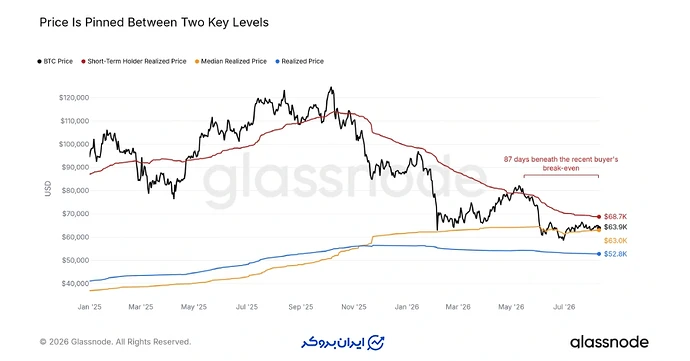This screenshot has width=690, height=361.
Task: Click the 87 days beneath annotation text
Action: click(561, 164)
